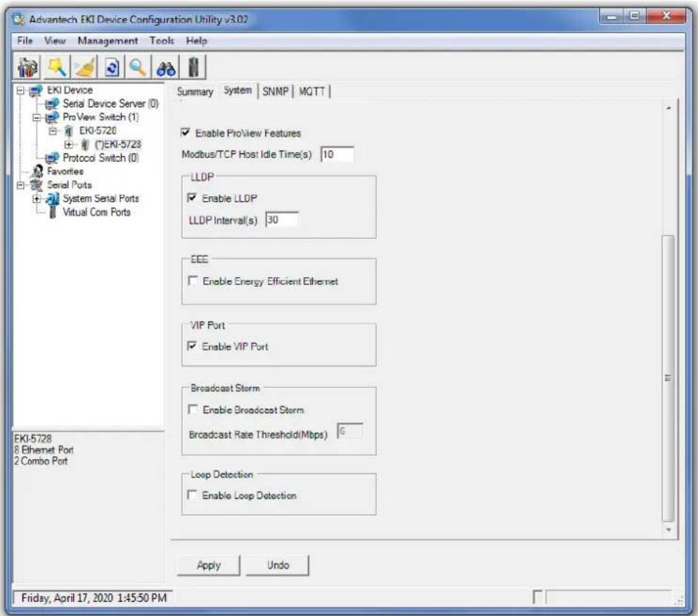Click the Modbus/TCP Host Idle Time field
Viewport: 698px width, 616px height.
pos(337,154)
